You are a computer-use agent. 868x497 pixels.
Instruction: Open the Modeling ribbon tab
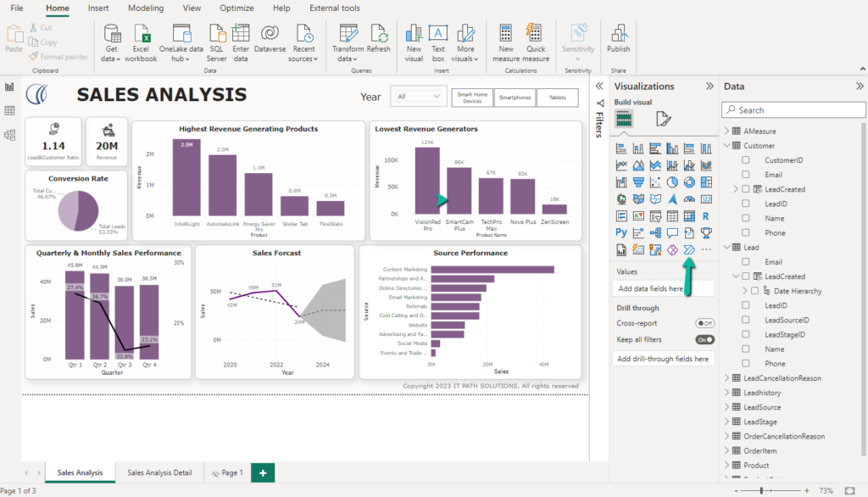pos(145,8)
